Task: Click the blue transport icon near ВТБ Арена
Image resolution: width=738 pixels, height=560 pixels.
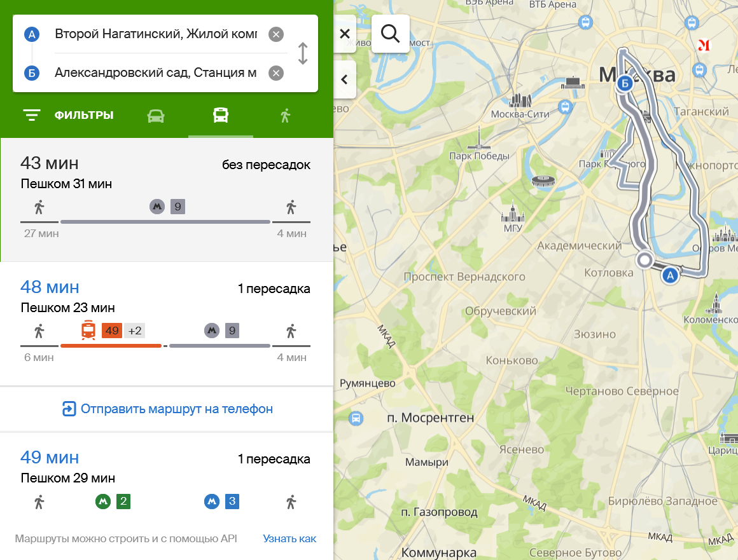Action: (585, 22)
